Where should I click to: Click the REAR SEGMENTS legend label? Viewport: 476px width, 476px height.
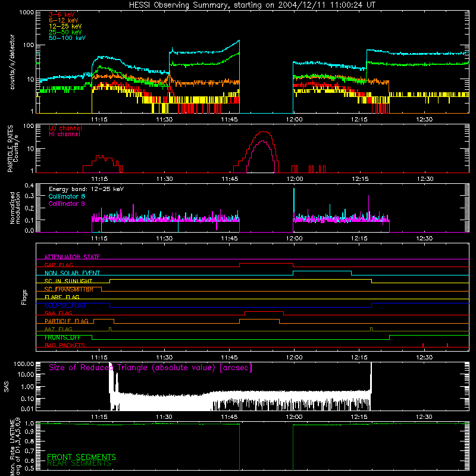click(79, 464)
